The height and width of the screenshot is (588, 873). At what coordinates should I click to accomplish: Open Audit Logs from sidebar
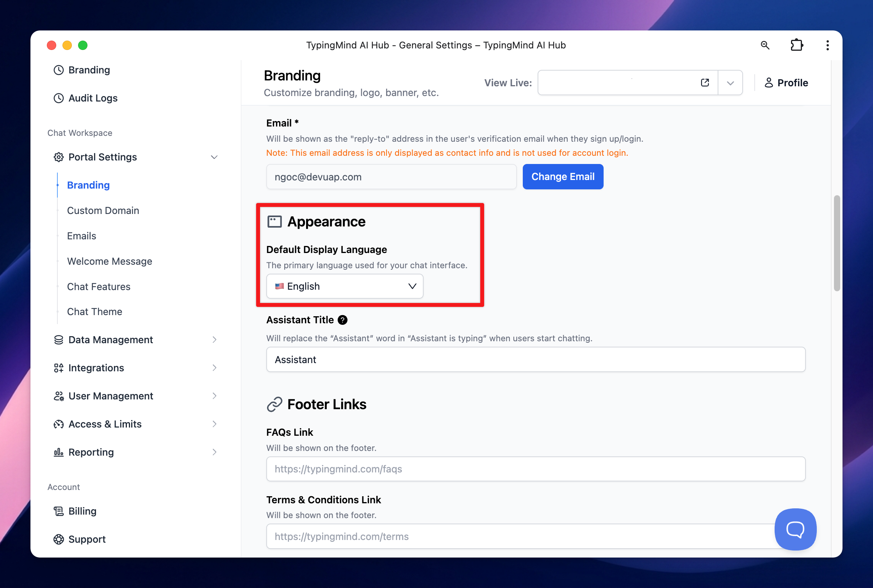[93, 98]
